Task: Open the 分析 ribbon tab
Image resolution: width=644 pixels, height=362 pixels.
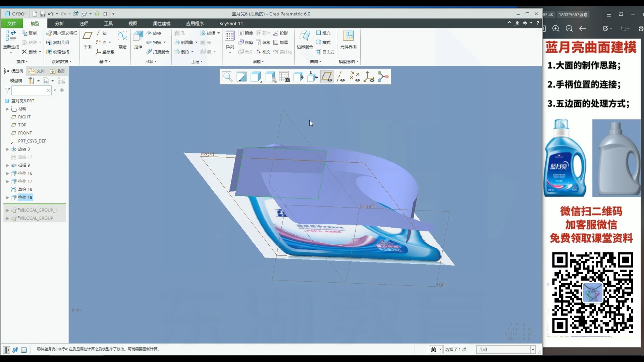Action: [59, 23]
